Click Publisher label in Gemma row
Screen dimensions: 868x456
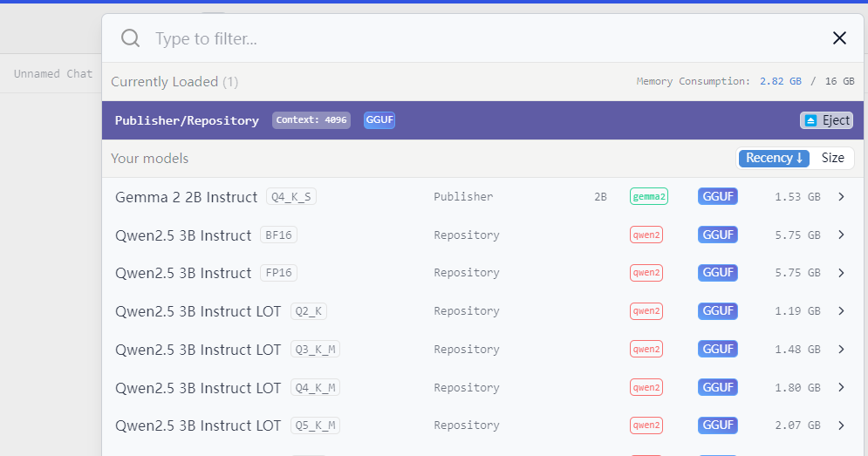(x=463, y=196)
